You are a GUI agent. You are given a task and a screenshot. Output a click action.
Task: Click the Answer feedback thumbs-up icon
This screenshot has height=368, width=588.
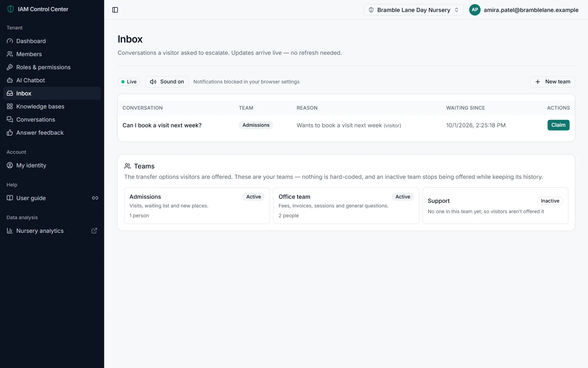(10, 132)
